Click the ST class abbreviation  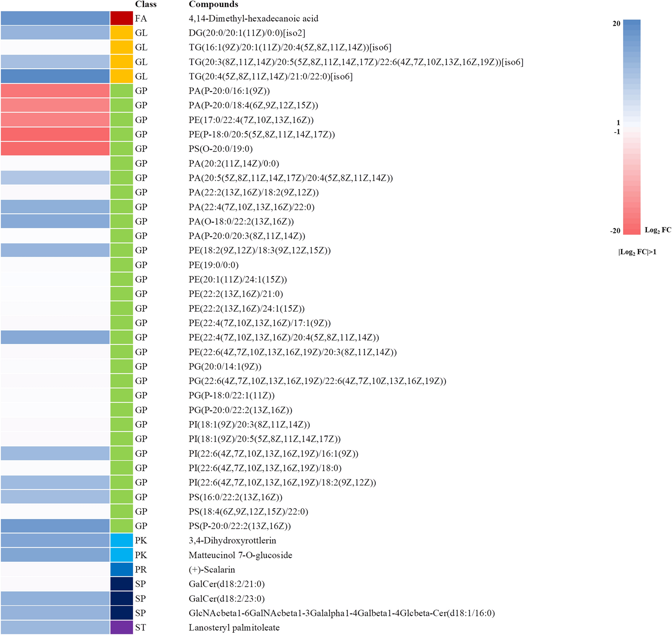pos(140,628)
